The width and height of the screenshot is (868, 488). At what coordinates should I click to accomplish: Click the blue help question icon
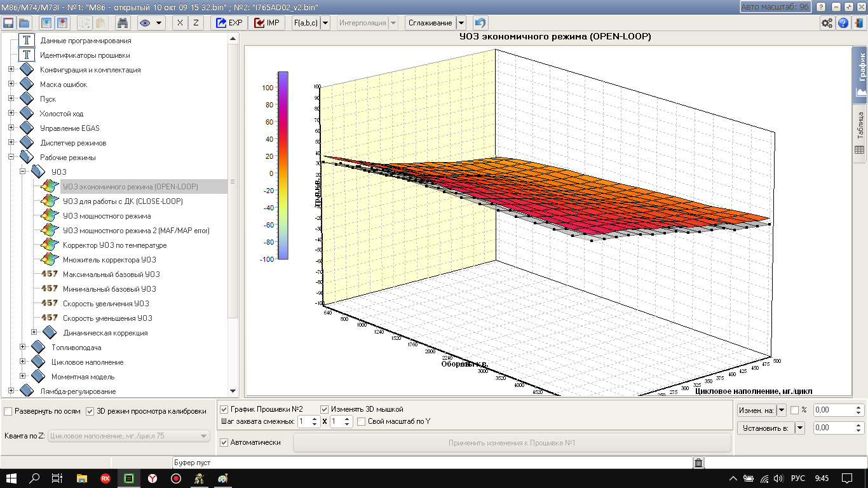843,23
